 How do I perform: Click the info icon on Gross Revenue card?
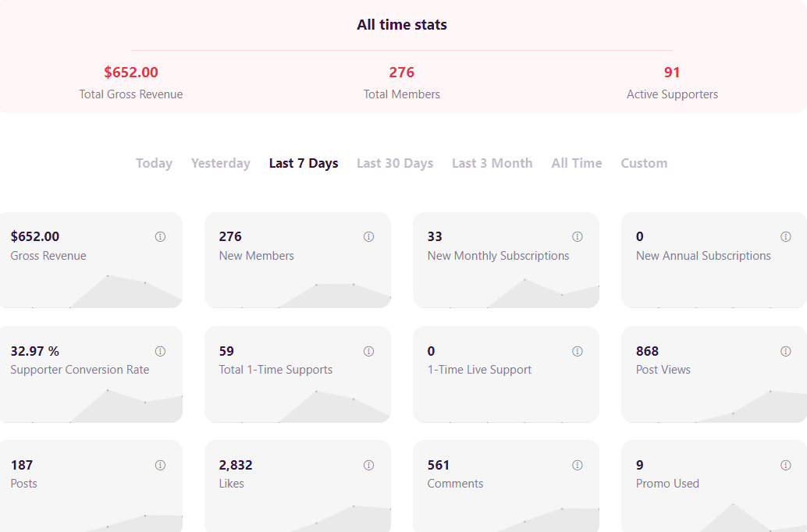point(160,236)
